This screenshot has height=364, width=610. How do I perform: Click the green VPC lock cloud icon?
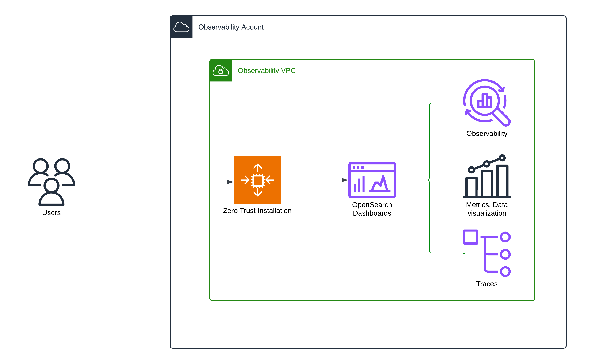(x=221, y=70)
